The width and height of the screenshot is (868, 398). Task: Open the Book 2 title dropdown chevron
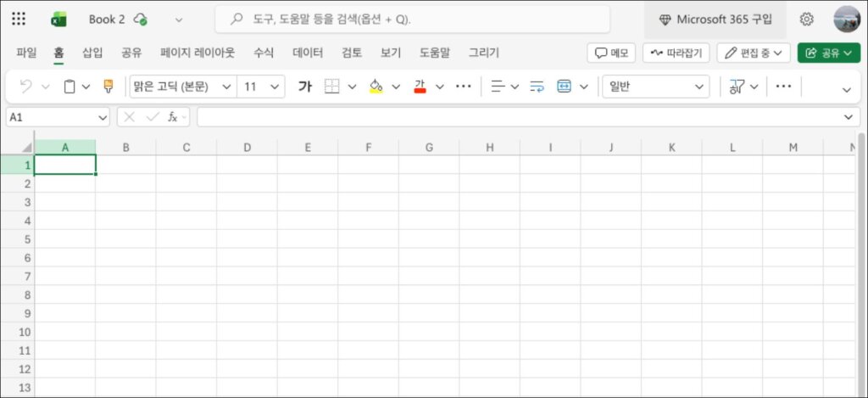point(178,20)
